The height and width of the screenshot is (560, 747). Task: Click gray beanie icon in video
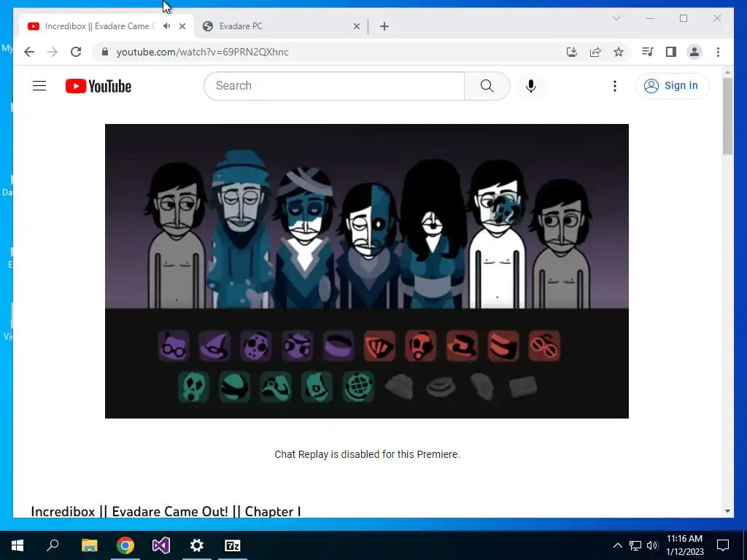399,386
